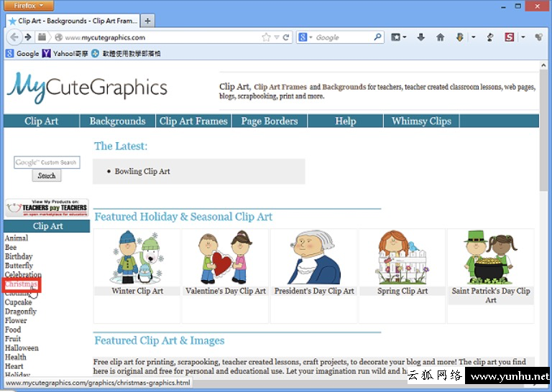Image resolution: width=552 pixels, height=392 pixels.
Task: Open the Winter Clip Art thumbnail
Action: [137, 258]
